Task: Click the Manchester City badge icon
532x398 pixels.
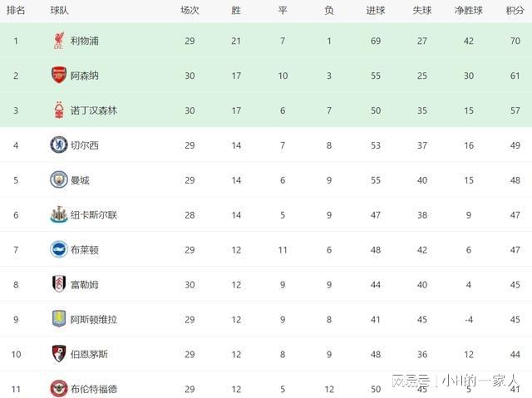Action: coord(59,179)
